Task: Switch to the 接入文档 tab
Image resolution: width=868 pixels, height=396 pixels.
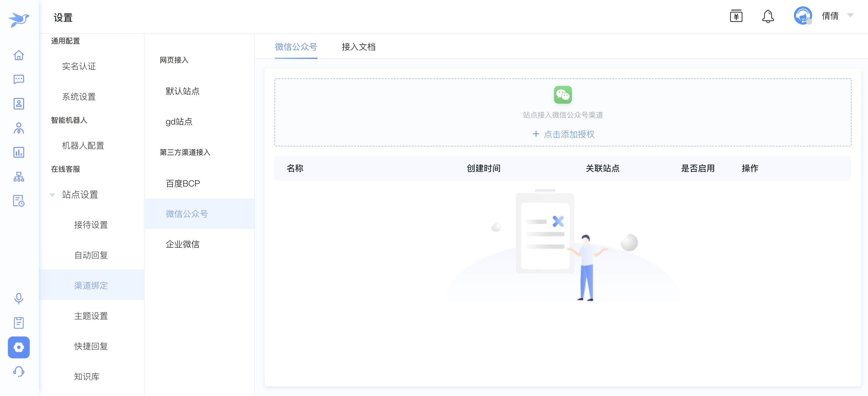Action: 358,47
